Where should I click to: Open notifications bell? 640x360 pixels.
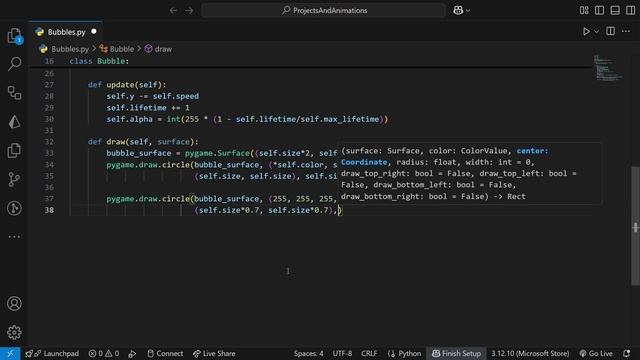[627, 353]
